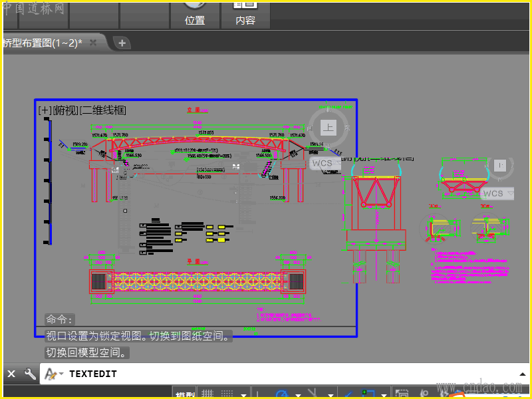Select the magenta bridge deck plan view
This screenshot has width=532, height=399.
[x=198, y=281]
